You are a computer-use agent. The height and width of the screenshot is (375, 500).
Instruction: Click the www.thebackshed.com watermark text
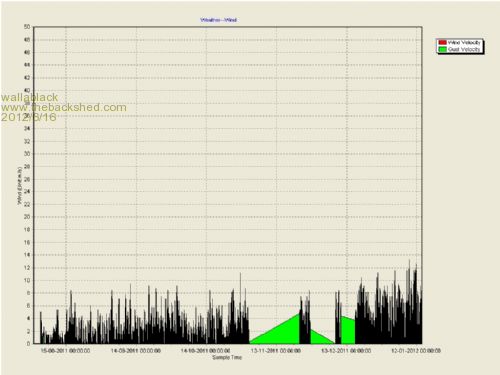64,107
